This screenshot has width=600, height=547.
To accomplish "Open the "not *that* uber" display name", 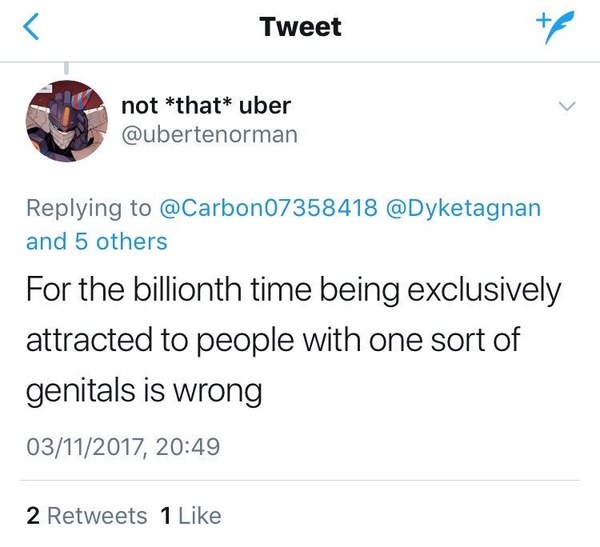I will pyautogui.click(x=206, y=106).
